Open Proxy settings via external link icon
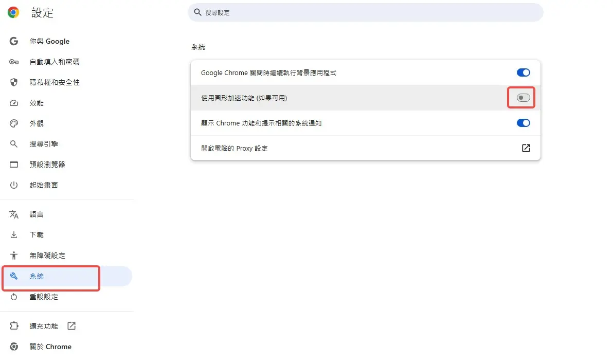Image resolution: width=613 pixels, height=364 pixels. tap(526, 148)
